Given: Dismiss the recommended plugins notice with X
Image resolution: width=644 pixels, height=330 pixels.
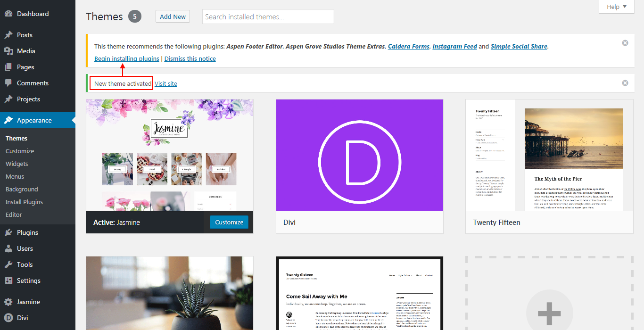Looking at the screenshot, I should (625, 43).
